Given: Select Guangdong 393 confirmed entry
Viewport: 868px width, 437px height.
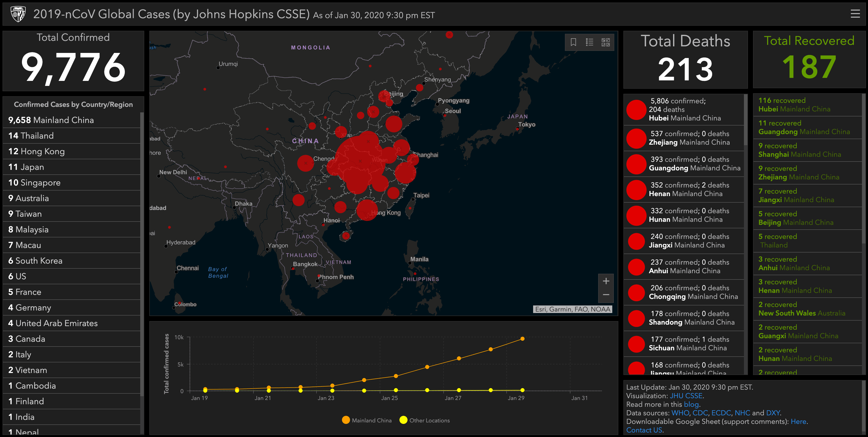Looking at the screenshot, I should pyautogui.click(x=684, y=164).
